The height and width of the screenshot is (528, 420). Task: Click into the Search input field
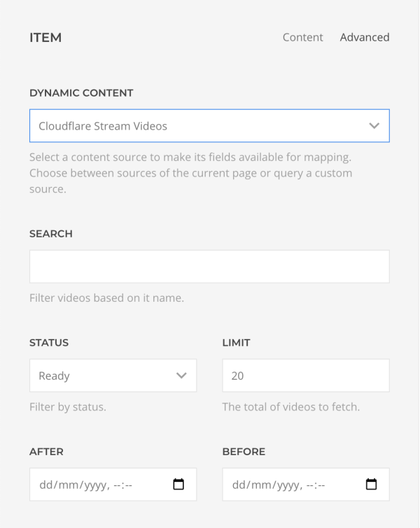tap(210, 266)
